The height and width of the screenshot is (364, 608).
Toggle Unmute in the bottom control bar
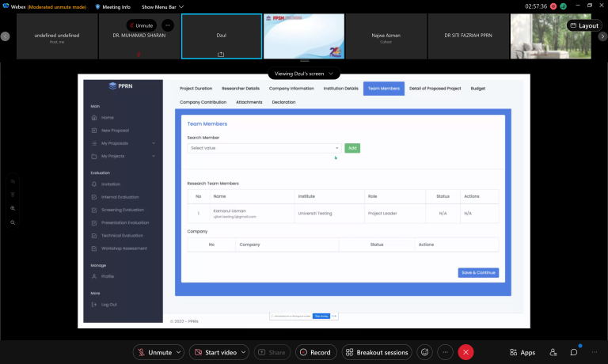click(154, 352)
